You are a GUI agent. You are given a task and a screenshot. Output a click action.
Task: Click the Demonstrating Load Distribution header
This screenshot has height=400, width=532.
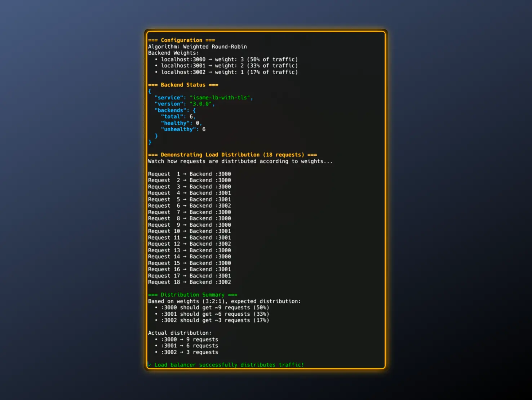coord(232,155)
